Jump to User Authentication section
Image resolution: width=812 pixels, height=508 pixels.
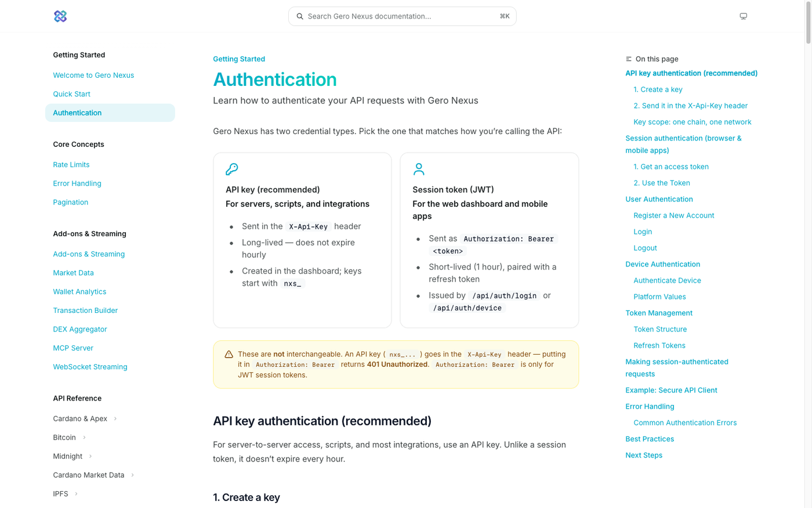click(659, 199)
